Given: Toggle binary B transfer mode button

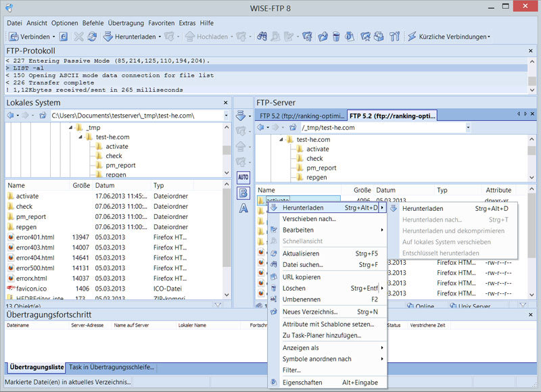Looking at the screenshot, I should point(243,193).
